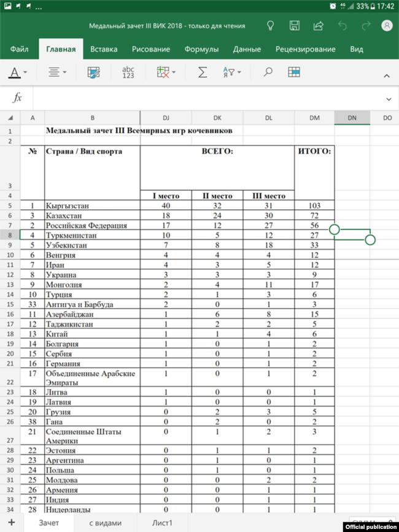Image resolution: width=399 pixels, height=532 pixels.
Task: Tap the AutoSum sigma icon
Action: point(203,72)
